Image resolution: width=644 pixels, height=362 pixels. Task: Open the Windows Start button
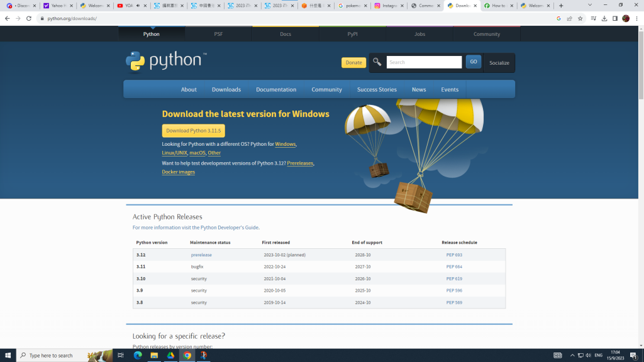tap(8, 356)
